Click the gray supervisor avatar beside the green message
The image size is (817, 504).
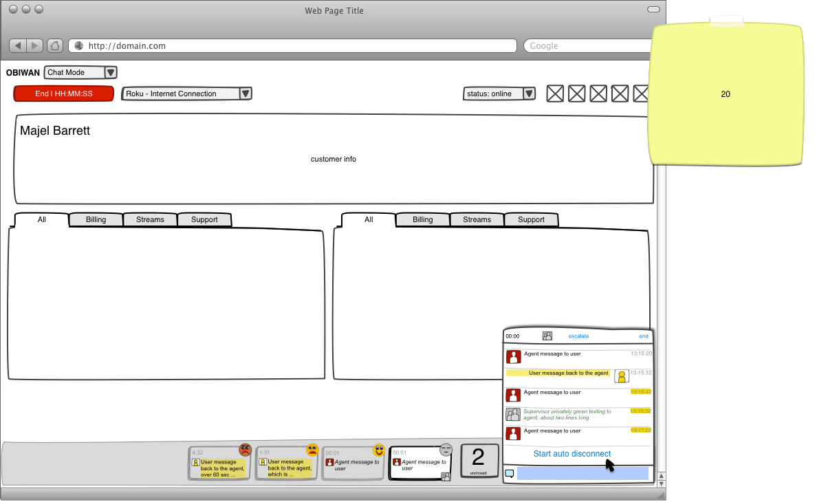coord(513,415)
